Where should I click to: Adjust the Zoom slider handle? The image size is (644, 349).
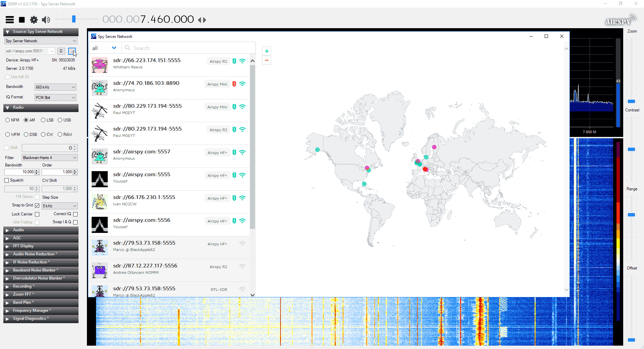point(631,101)
